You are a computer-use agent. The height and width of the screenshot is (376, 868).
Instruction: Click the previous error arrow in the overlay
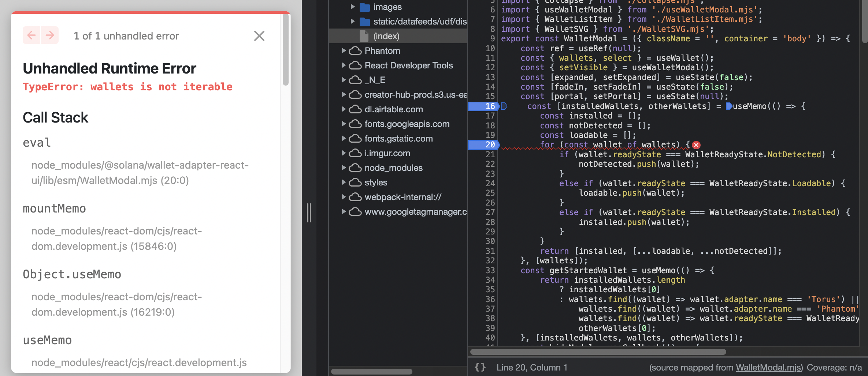[x=32, y=35]
